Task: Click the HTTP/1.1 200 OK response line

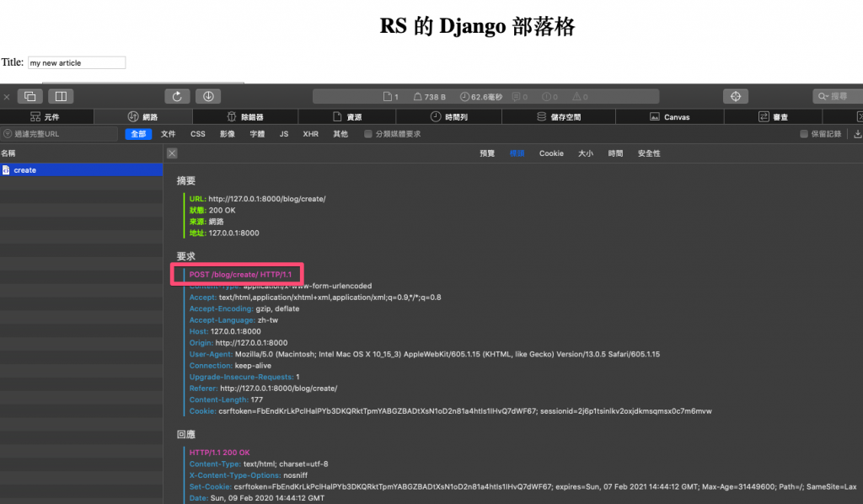Action: 220,453
